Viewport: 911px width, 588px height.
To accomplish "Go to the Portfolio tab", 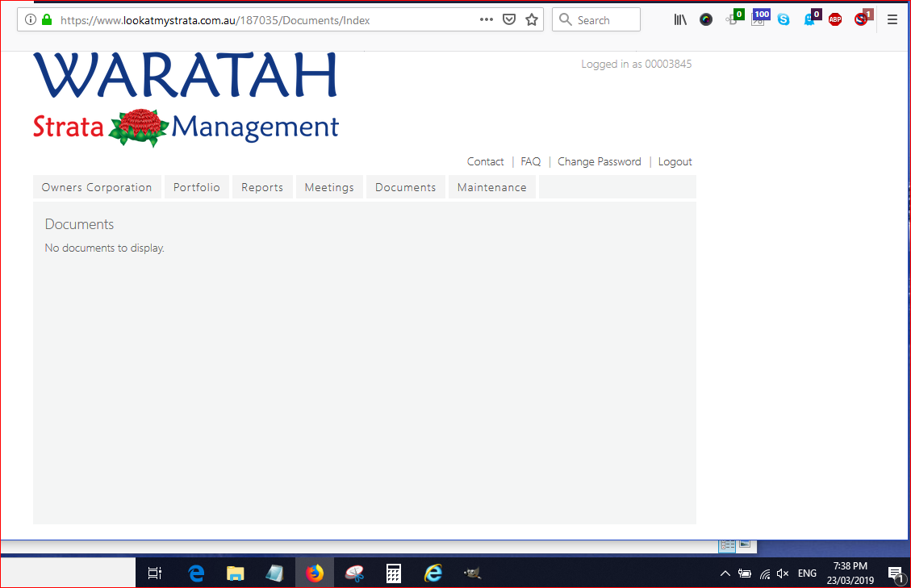I will tap(196, 187).
